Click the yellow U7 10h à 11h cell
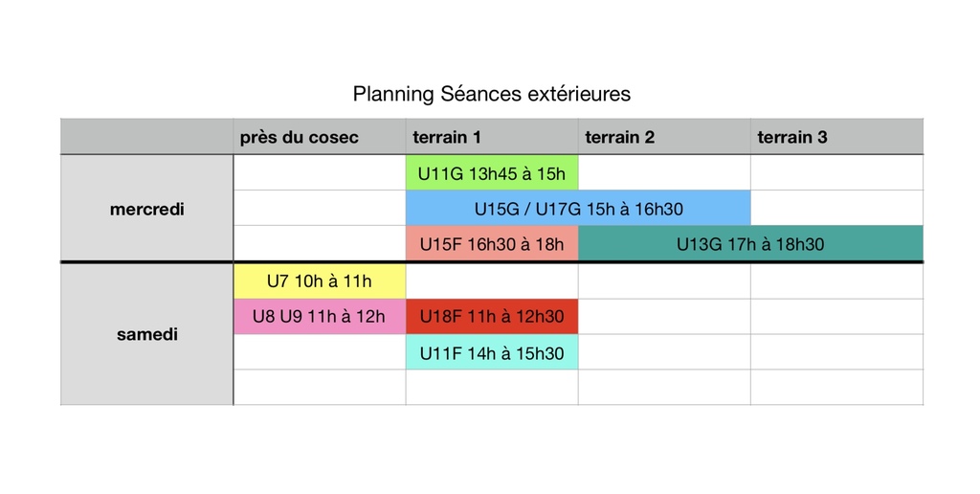This screenshot has width=980, height=494. click(319, 281)
